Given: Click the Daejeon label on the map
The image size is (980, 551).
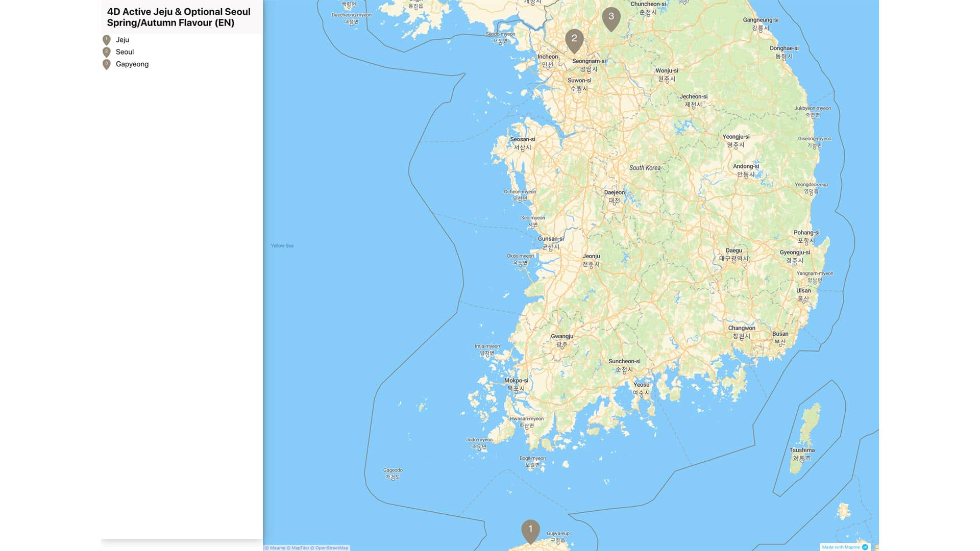Looking at the screenshot, I should [614, 193].
